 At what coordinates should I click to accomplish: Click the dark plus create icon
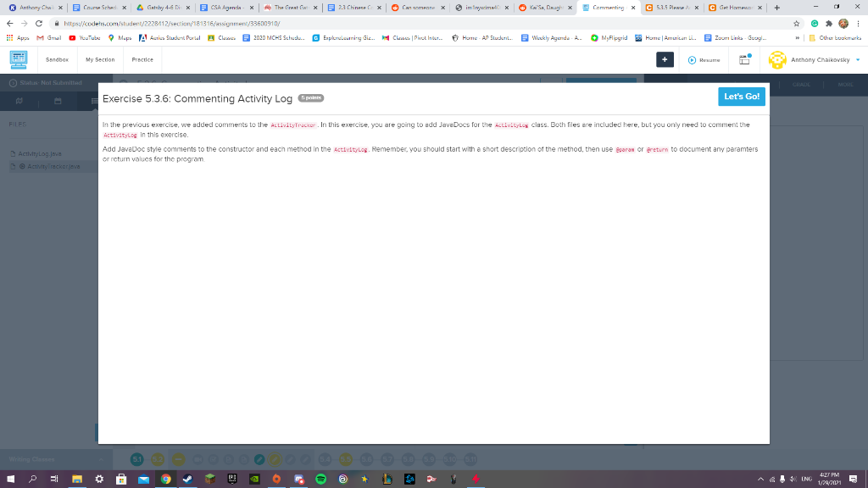[664, 59]
